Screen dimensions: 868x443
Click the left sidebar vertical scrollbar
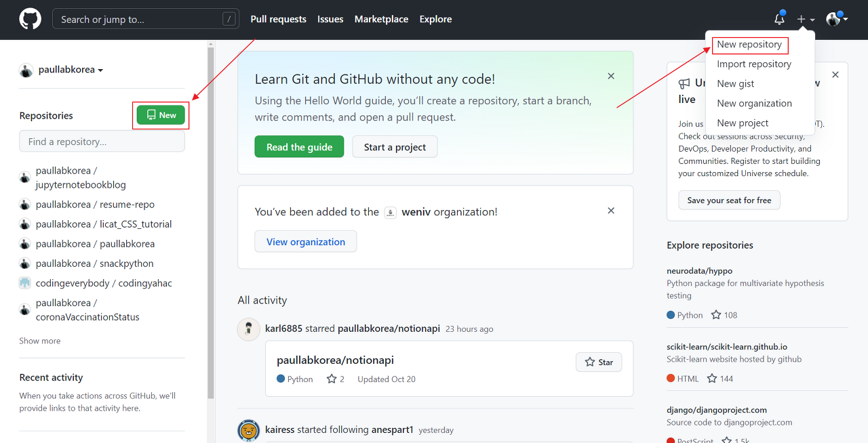point(211,224)
